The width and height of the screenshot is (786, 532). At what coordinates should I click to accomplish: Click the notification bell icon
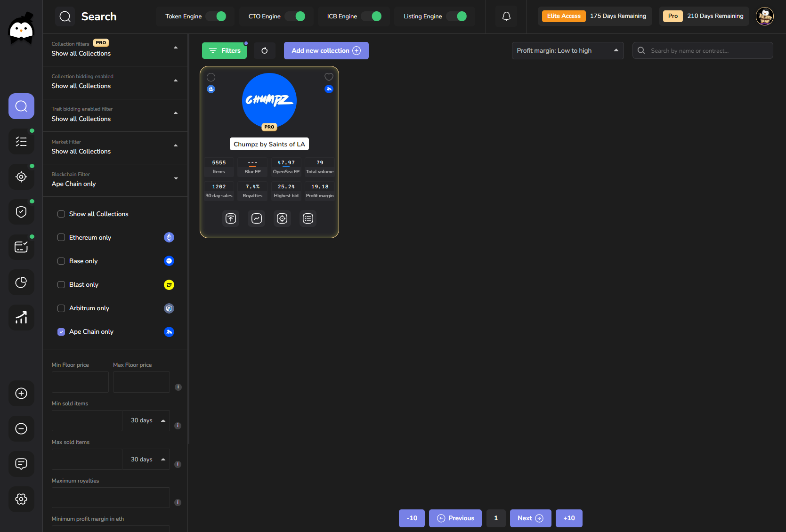506,16
